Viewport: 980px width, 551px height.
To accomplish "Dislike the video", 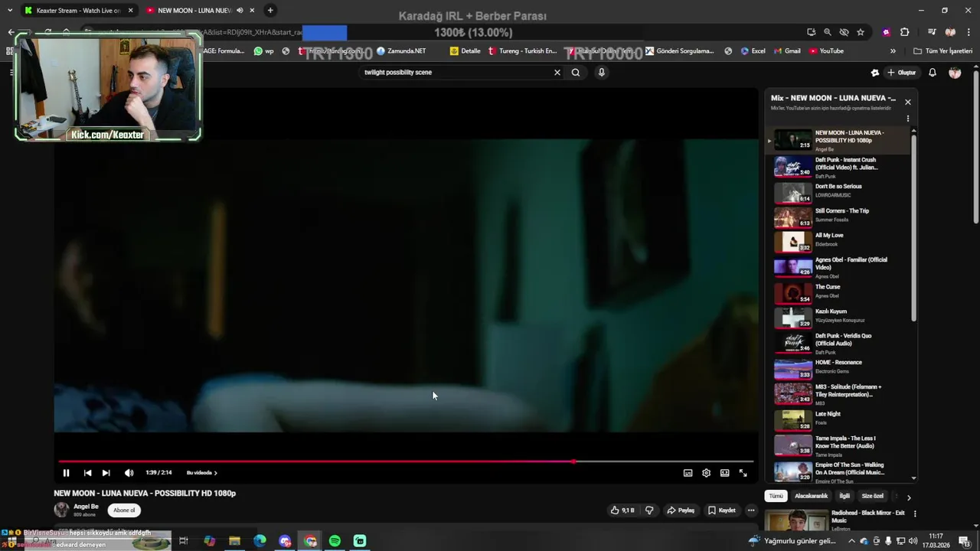I will [x=649, y=510].
